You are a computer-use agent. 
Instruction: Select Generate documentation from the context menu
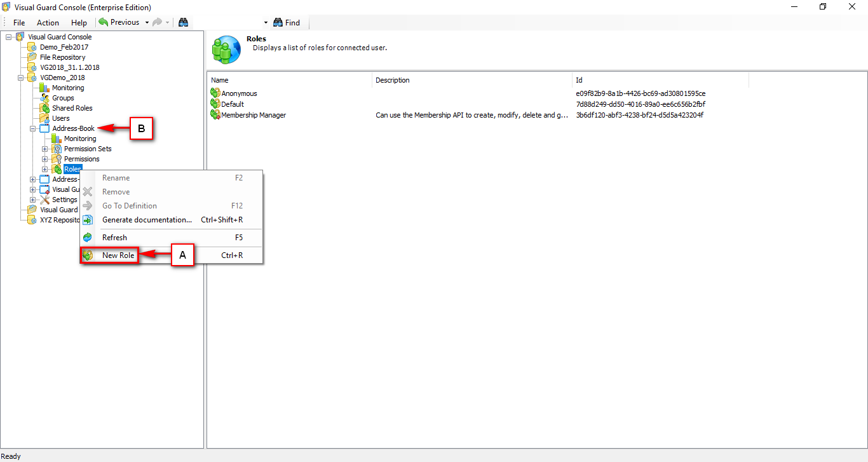147,219
